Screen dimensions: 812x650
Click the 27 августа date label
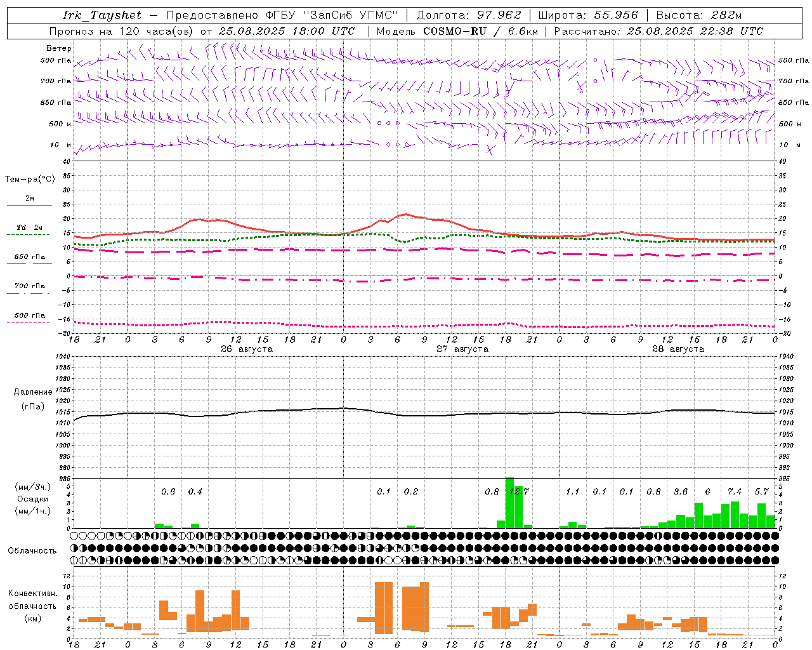pyautogui.click(x=462, y=349)
